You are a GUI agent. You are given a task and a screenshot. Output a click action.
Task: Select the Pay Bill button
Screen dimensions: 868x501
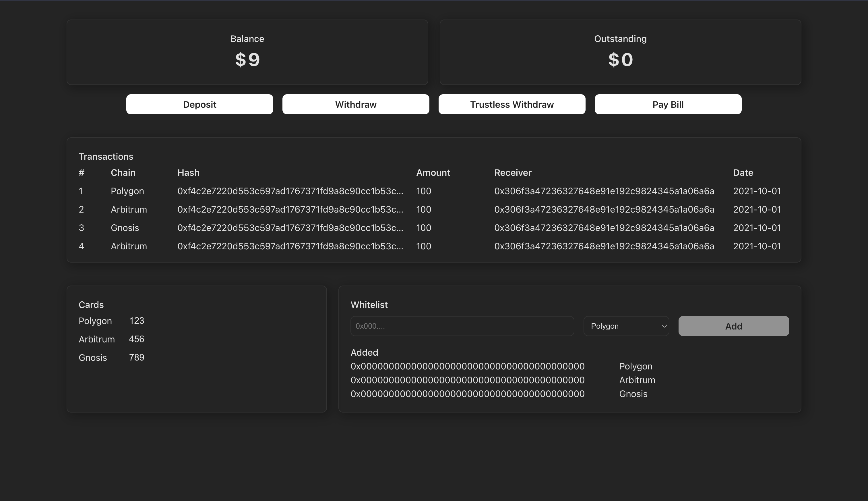[x=668, y=104]
